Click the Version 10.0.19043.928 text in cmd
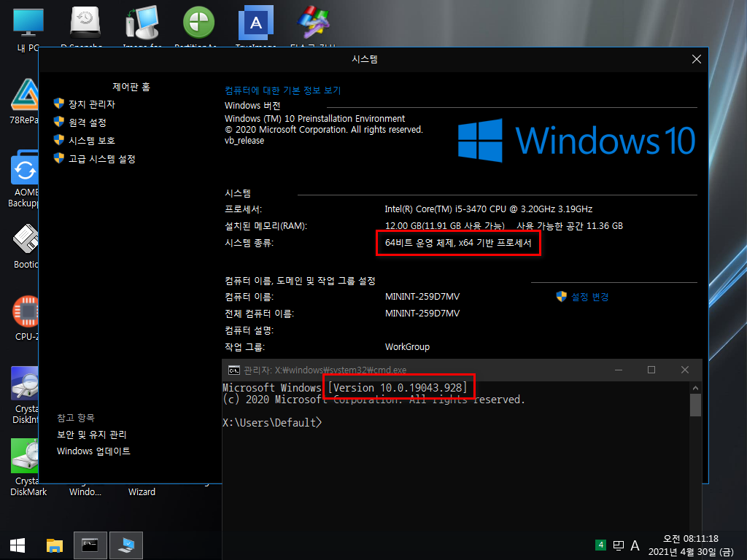 (x=398, y=388)
